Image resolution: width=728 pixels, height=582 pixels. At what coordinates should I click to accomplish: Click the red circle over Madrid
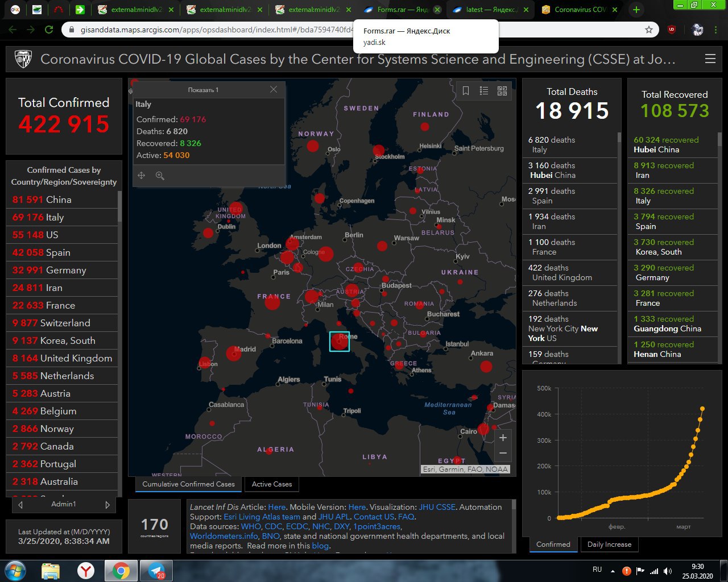(233, 354)
